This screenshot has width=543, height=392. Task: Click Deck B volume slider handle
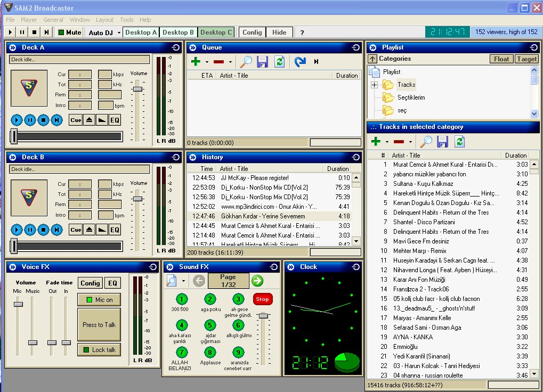[x=138, y=199]
